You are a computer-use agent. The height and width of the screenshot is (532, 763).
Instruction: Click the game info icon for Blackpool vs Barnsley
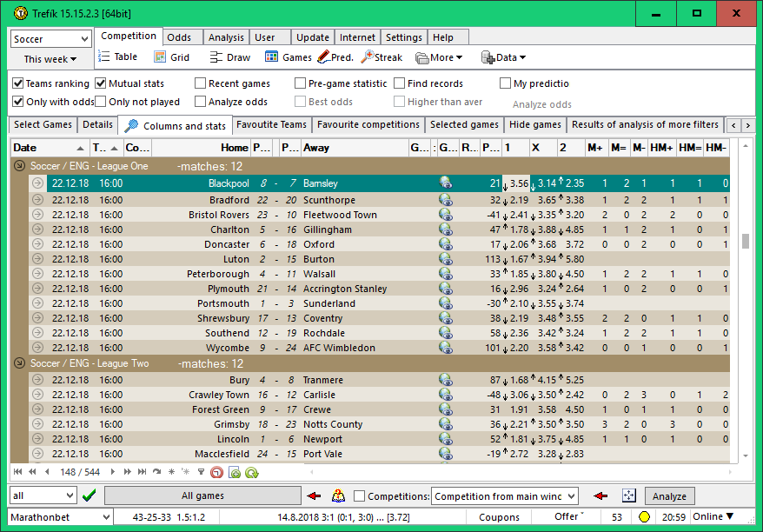click(x=446, y=183)
